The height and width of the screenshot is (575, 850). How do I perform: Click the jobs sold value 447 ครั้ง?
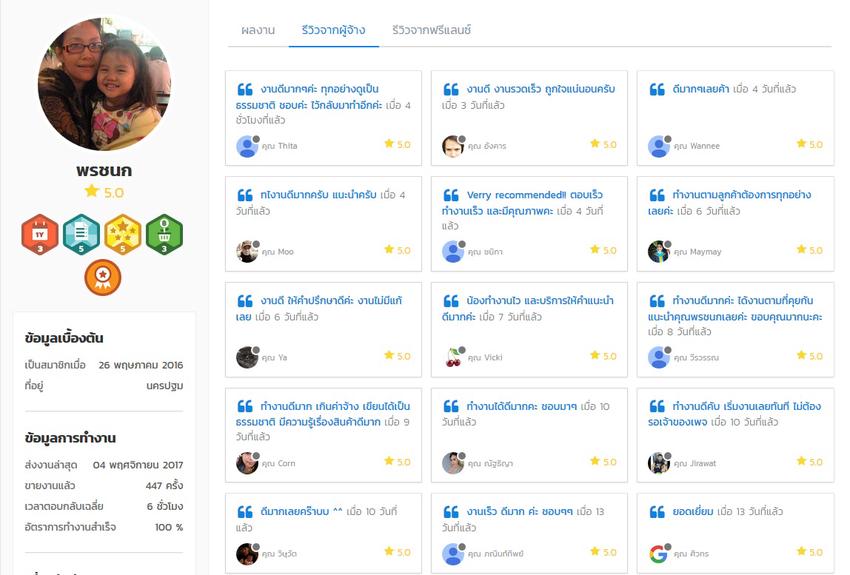point(164,486)
